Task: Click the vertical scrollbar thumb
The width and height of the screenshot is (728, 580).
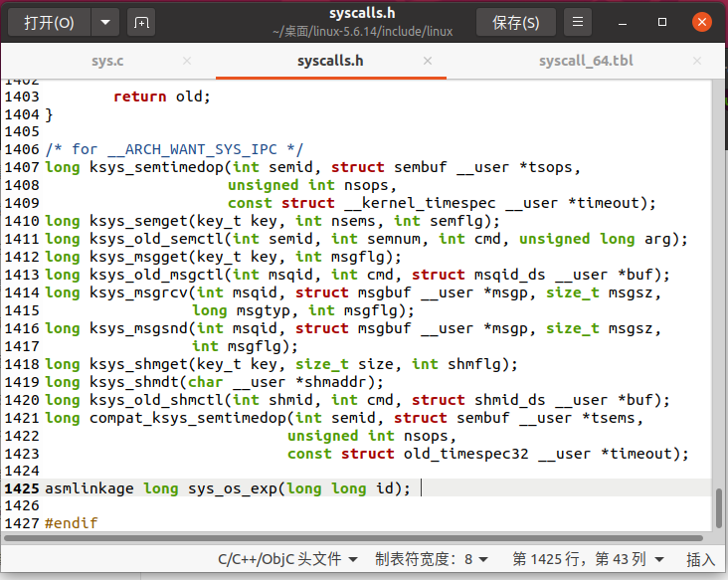Action: coord(718,507)
